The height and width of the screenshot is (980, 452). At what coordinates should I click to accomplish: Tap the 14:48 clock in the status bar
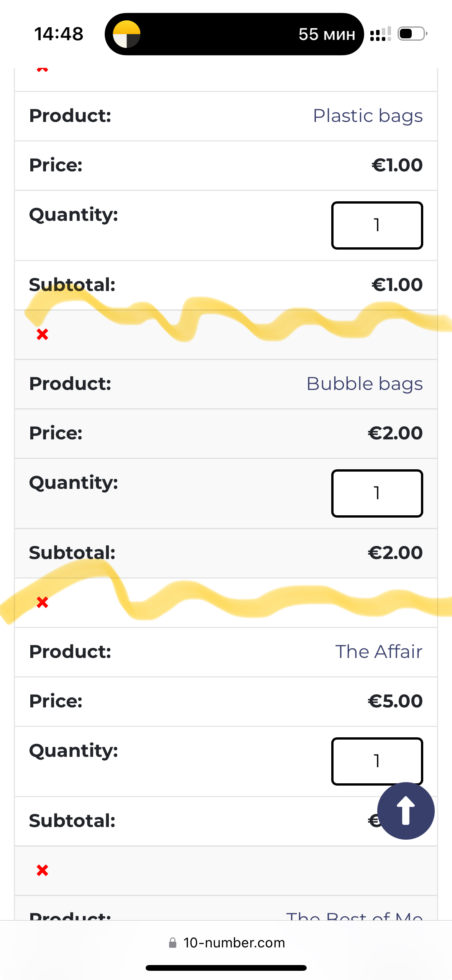pyautogui.click(x=59, y=34)
